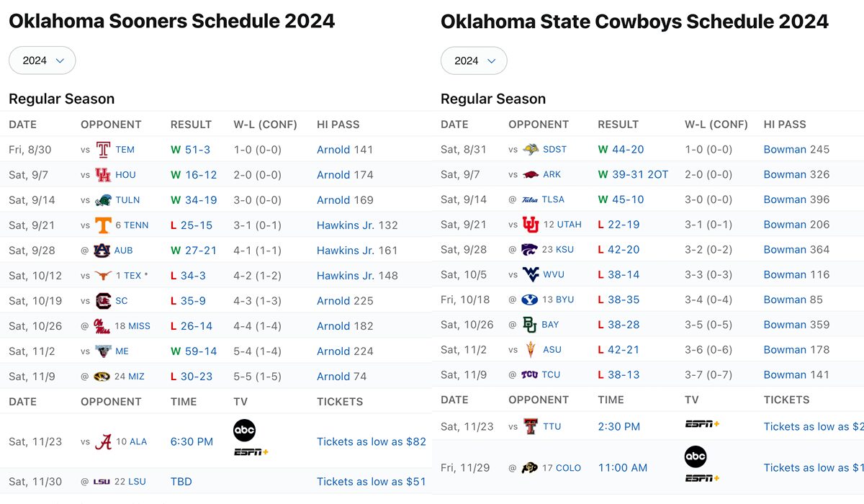Click the Texas Tech logo icon

(x=531, y=426)
